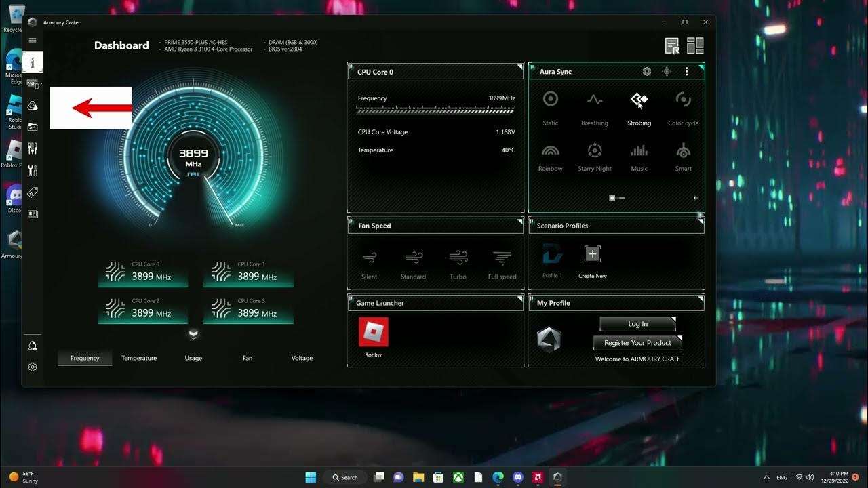This screenshot has width=868, height=488.
Task: Open Discord desktop shortcut
Action: 14,198
